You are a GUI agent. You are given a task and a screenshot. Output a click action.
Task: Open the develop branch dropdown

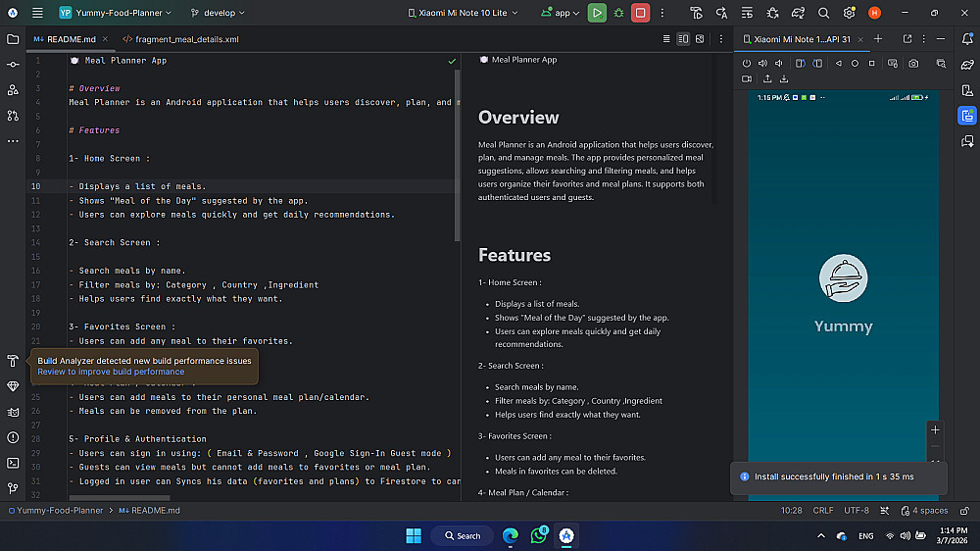218,13
